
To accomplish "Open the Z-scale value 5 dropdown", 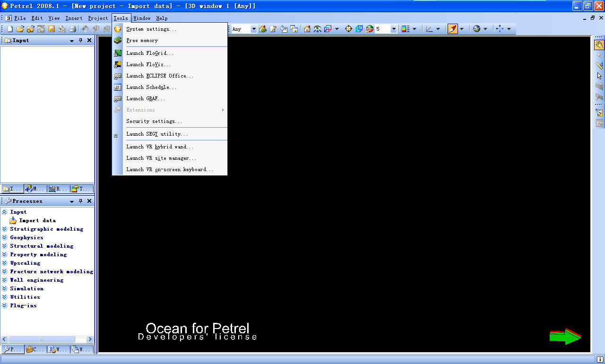I will coord(394,29).
